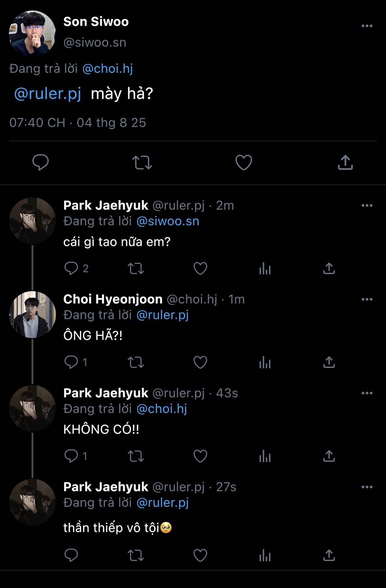Share Son Siwoo's main tweet
This screenshot has height=588, width=386.
click(x=345, y=162)
